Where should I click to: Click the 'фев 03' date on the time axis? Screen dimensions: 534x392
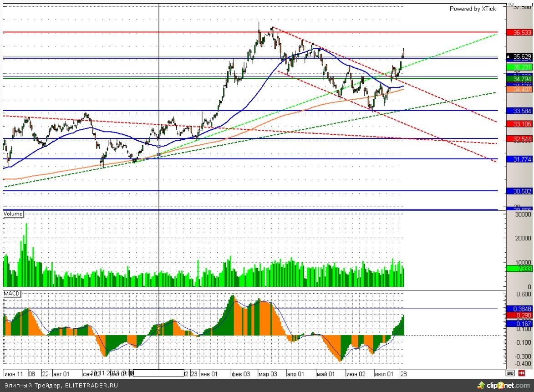tap(240, 374)
